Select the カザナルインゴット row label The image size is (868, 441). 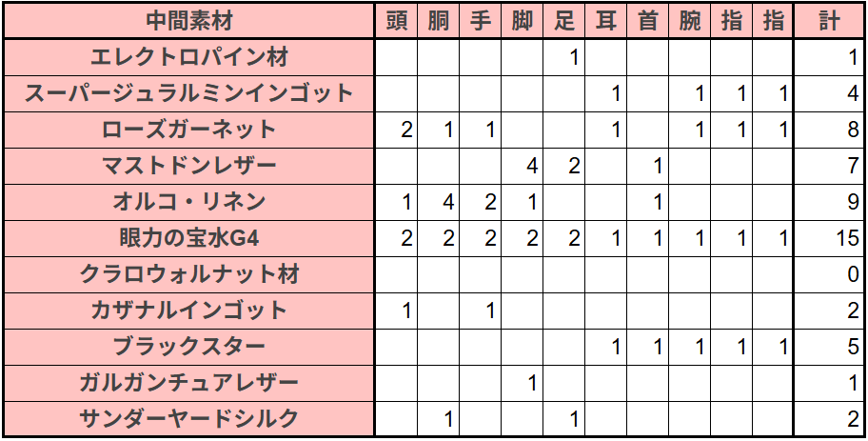coord(188,311)
